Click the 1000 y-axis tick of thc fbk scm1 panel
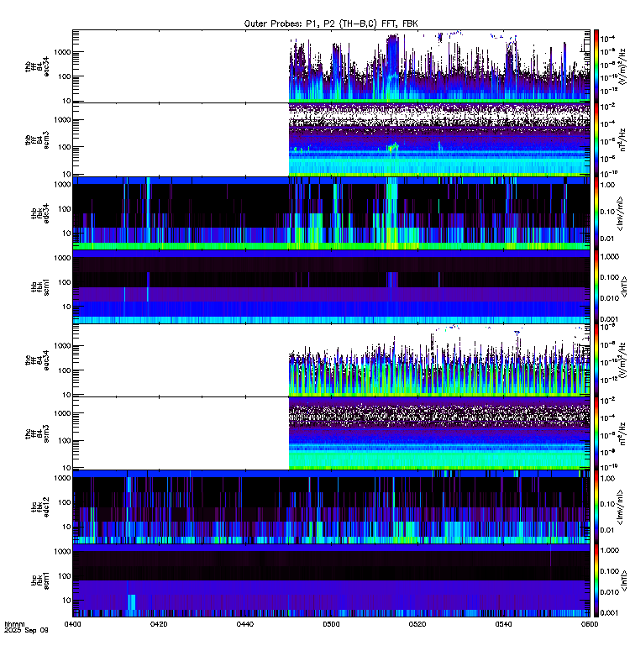This screenshot has width=630, height=672. pos(62,552)
